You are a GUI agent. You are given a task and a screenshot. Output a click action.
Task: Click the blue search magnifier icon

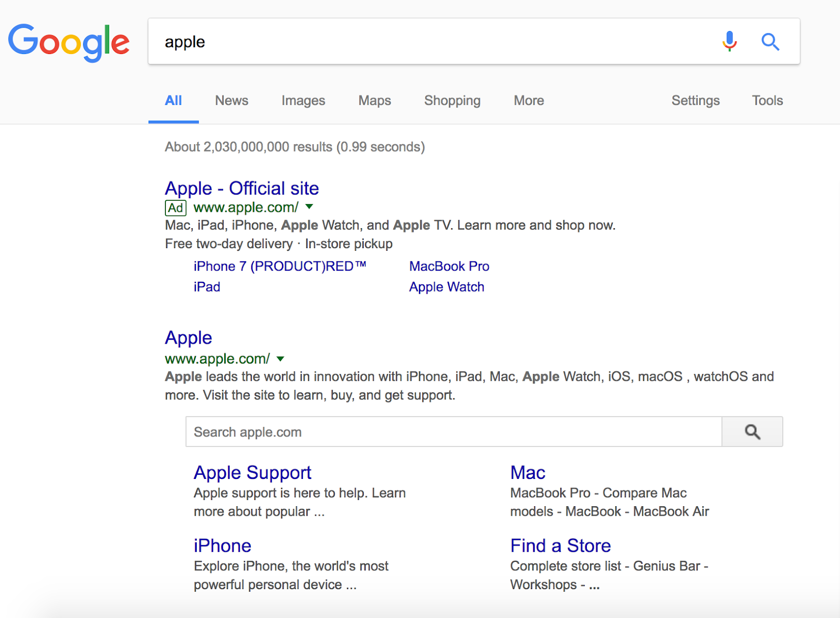pyautogui.click(x=770, y=41)
